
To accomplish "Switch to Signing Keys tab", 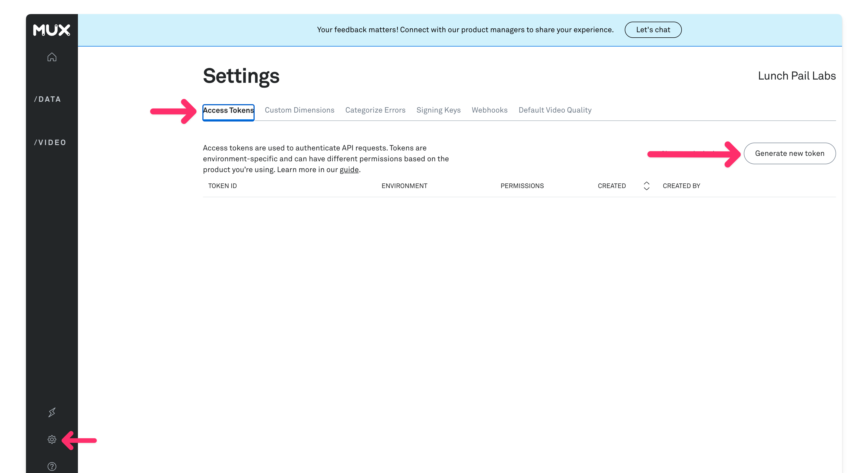I will click(438, 110).
